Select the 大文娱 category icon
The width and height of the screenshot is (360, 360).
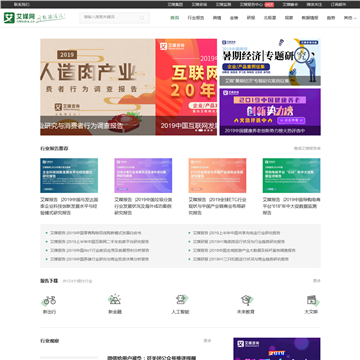coord(311,300)
